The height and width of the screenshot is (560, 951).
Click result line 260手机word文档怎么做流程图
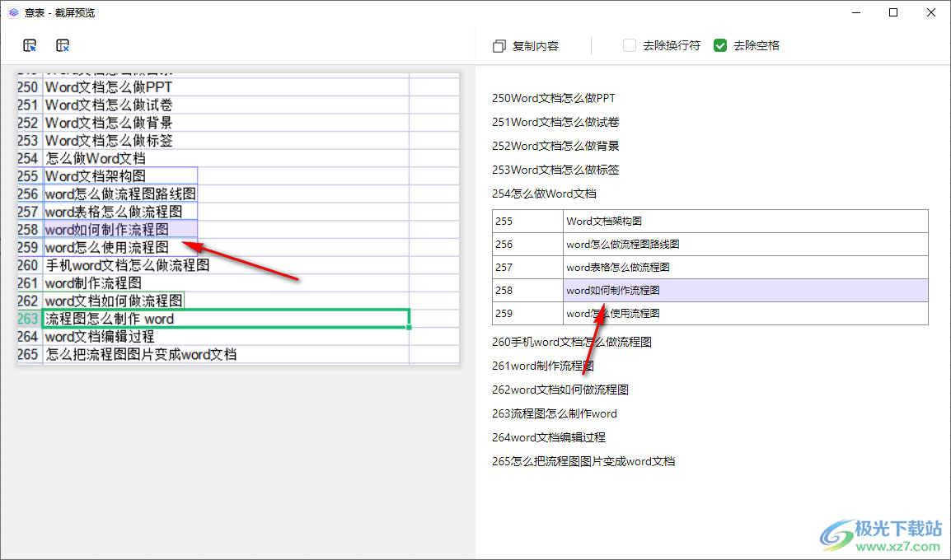(x=572, y=343)
